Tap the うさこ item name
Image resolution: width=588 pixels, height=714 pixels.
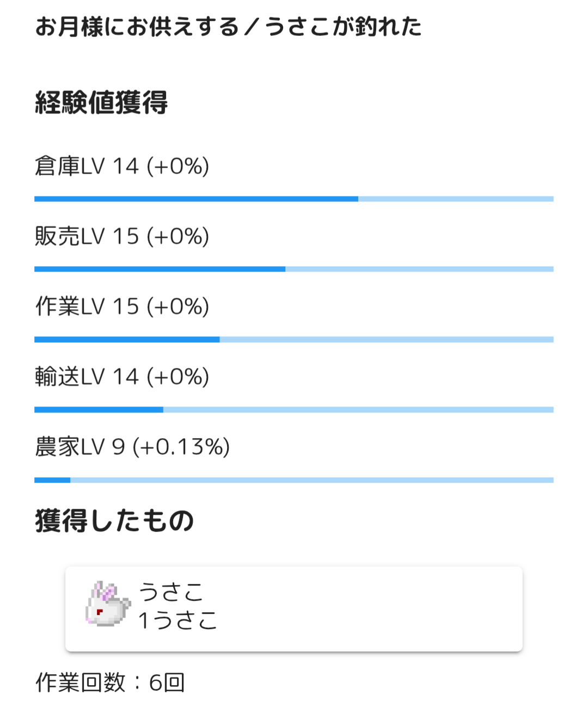click(x=171, y=592)
